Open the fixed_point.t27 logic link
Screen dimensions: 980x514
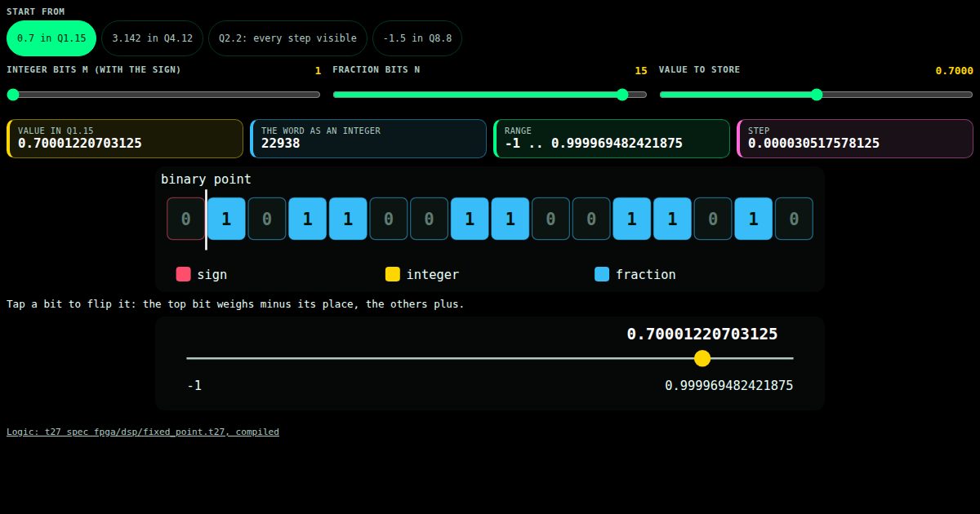point(143,432)
